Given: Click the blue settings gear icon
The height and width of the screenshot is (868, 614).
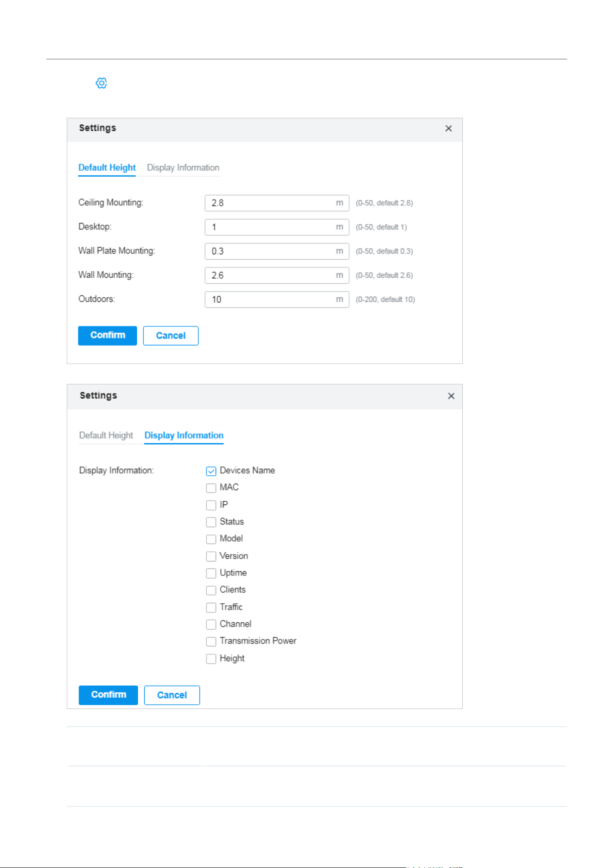Looking at the screenshot, I should tap(101, 83).
